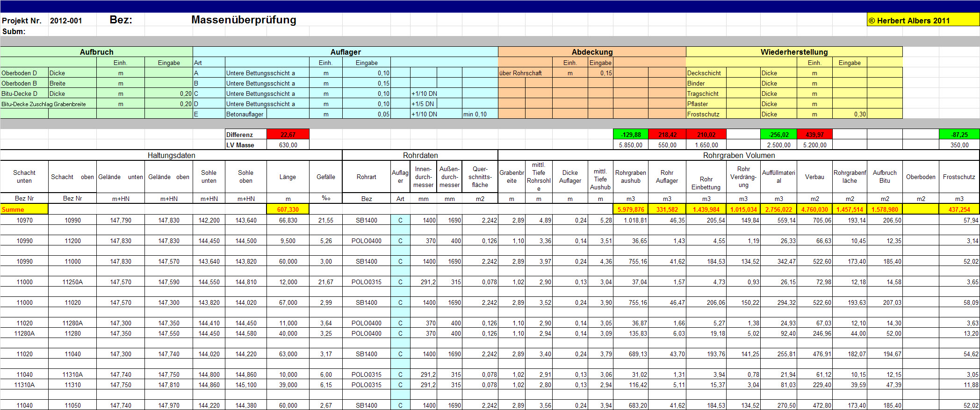
Task: Click the yellow Summe row label
Action: click(x=24, y=209)
